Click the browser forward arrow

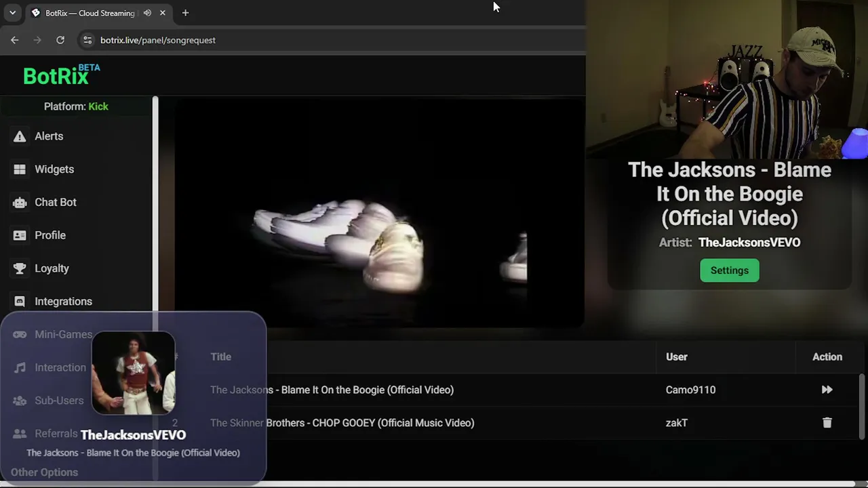pos(37,40)
